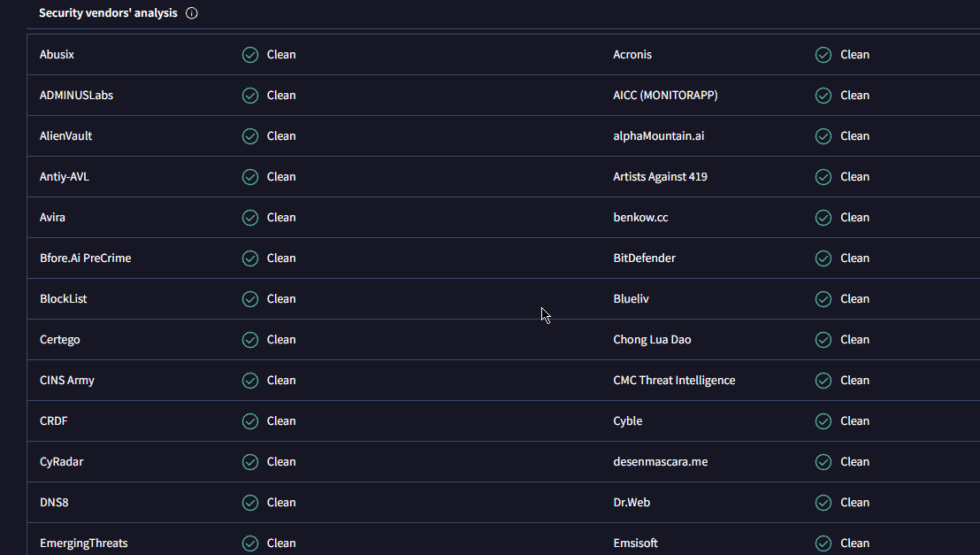Click the CMC Threat Intelligence vendor name

click(x=674, y=381)
